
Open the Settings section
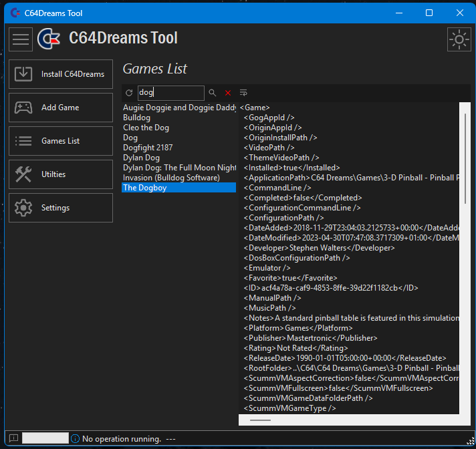61,208
